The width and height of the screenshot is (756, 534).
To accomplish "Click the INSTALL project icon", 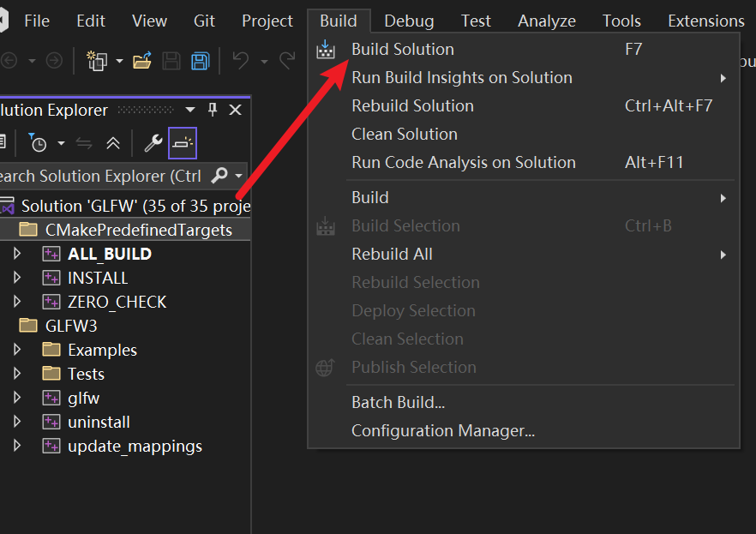I will (x=51, y=278).
